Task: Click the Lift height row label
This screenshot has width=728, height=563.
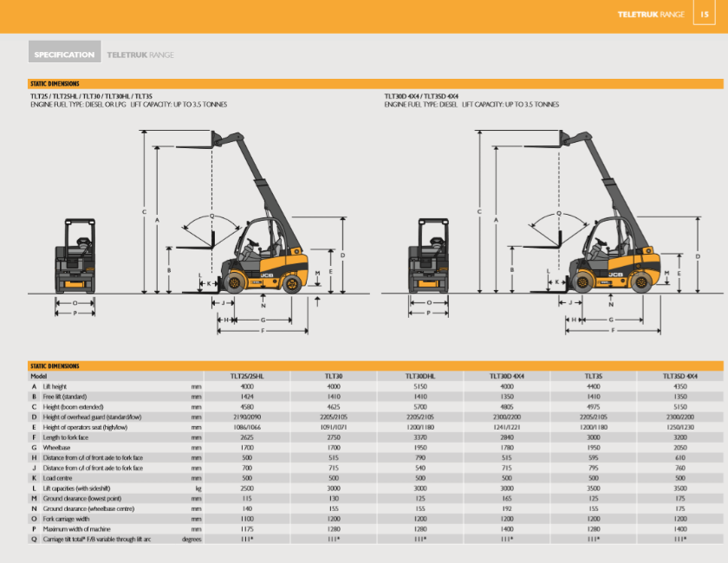Action: [x=55, y=386]
